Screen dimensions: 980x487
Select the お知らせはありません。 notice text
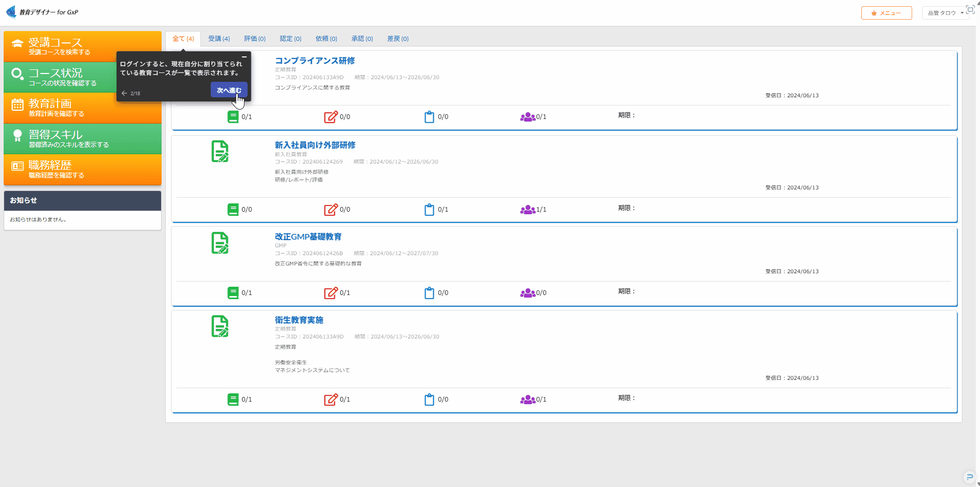tap(39, 219)
